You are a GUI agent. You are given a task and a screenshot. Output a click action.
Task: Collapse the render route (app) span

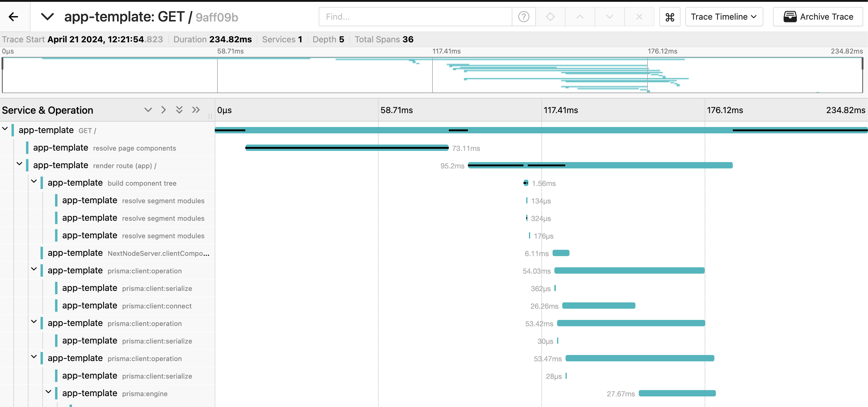(x=20, y=164)
